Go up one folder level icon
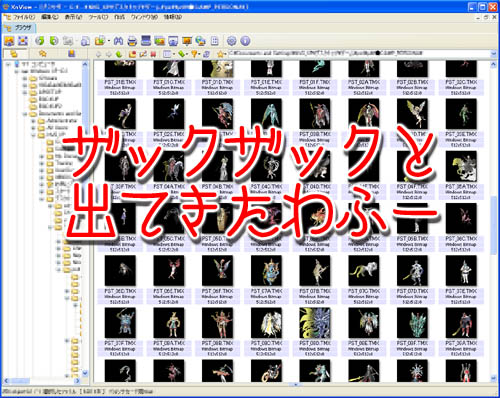The width and height of the screenshot is (500, 398). point(119,54)
